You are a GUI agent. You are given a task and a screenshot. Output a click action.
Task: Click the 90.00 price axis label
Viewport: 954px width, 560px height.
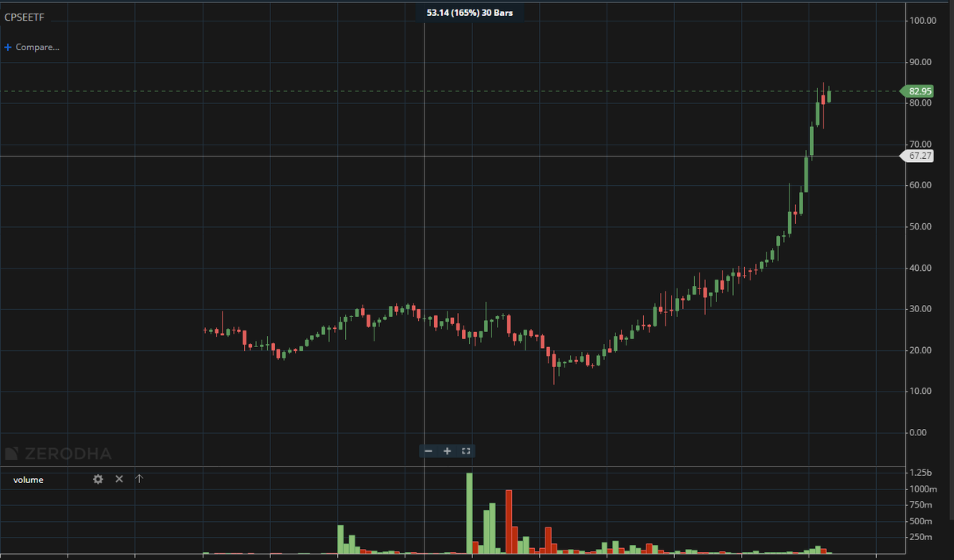click(x=921, y=62)
